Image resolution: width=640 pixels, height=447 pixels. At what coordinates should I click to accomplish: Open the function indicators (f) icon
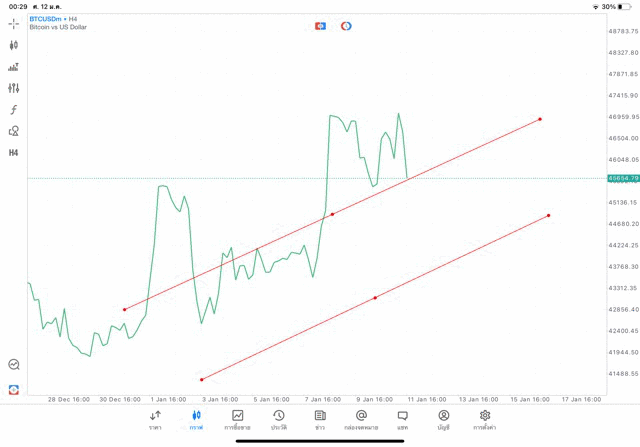pyautogui.click(x=14, y=110)
